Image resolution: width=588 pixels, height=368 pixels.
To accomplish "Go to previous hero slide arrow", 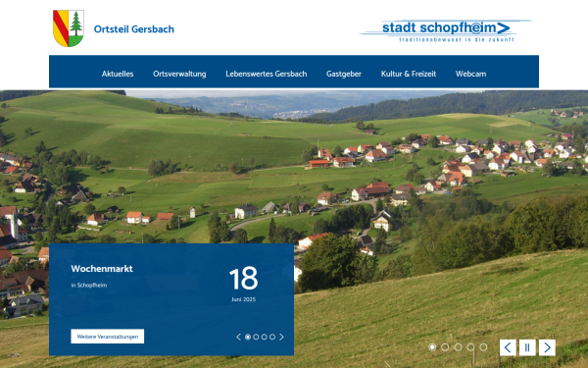I will tap(508, 347).
